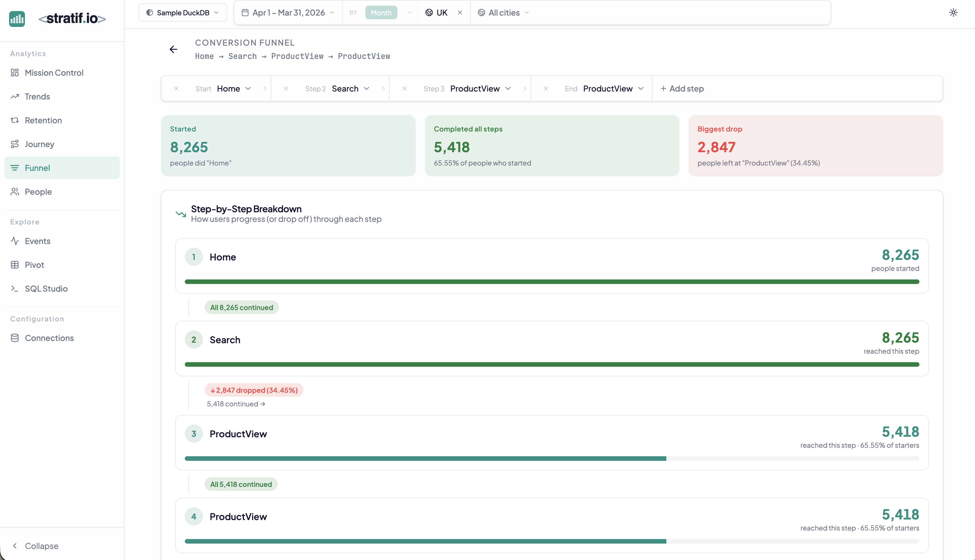Click the globe icon beside All cities
Viewport: 975px width, 560px height.
[481, 13]
